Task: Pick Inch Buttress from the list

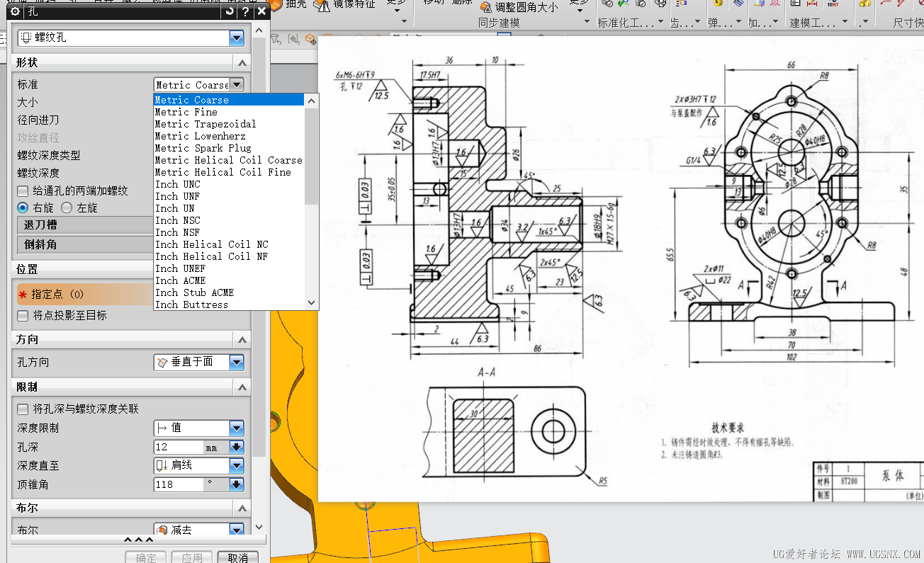Action: point(229,305)
